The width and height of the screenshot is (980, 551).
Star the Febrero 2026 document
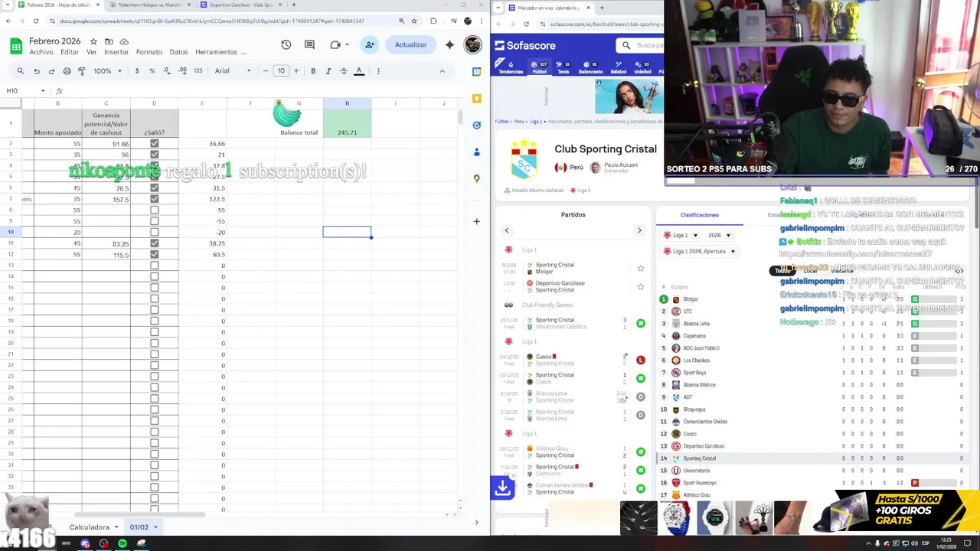coord(93,41)
